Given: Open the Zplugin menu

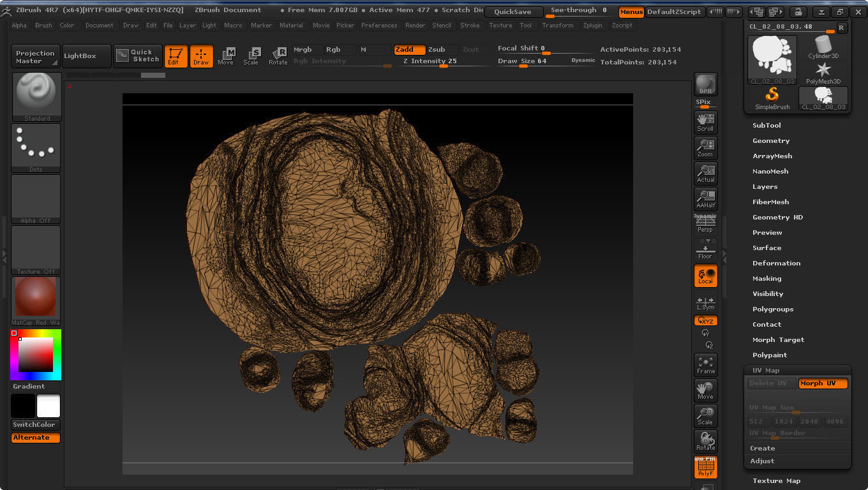Looking at the screenshot, I should [592, 26].
